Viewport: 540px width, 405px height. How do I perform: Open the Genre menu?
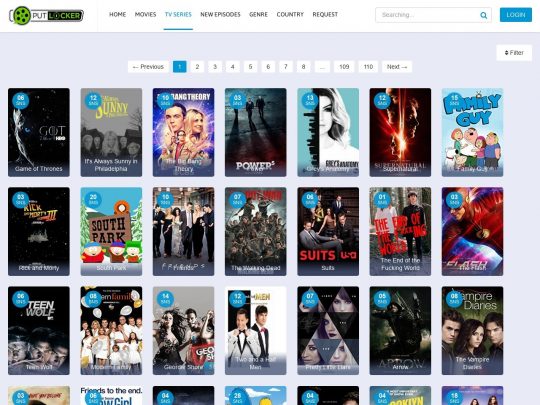click(x=258, y=14)
